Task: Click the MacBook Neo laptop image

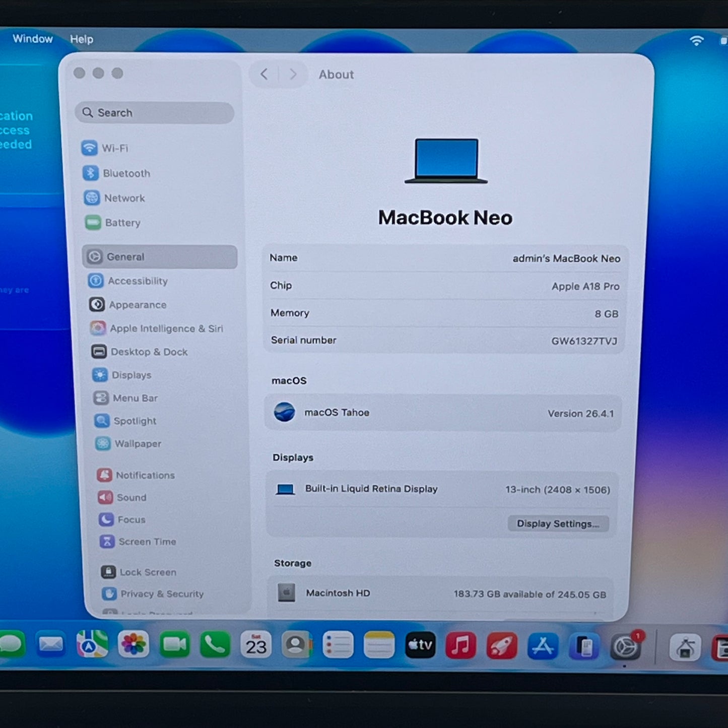Action: point(446,161)
